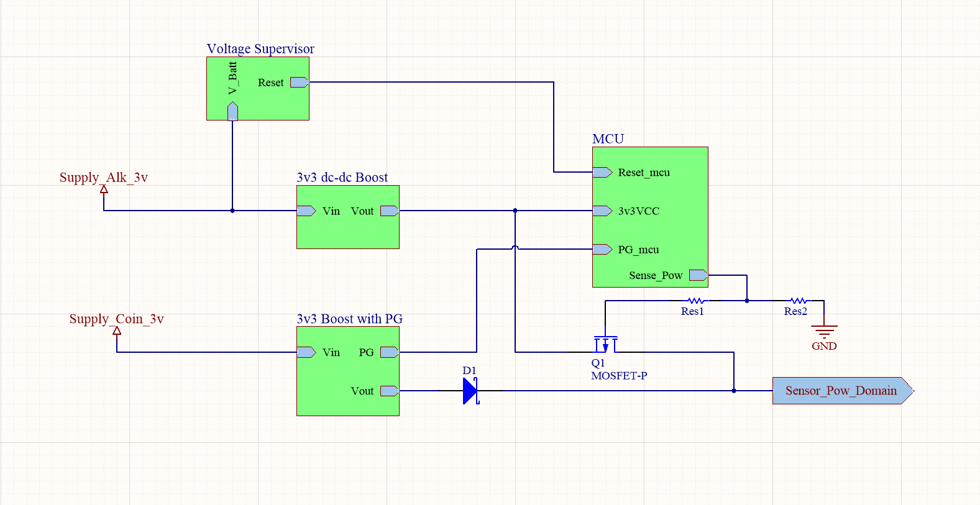Click the 'Res1' designator label

(x=692, y=311)
